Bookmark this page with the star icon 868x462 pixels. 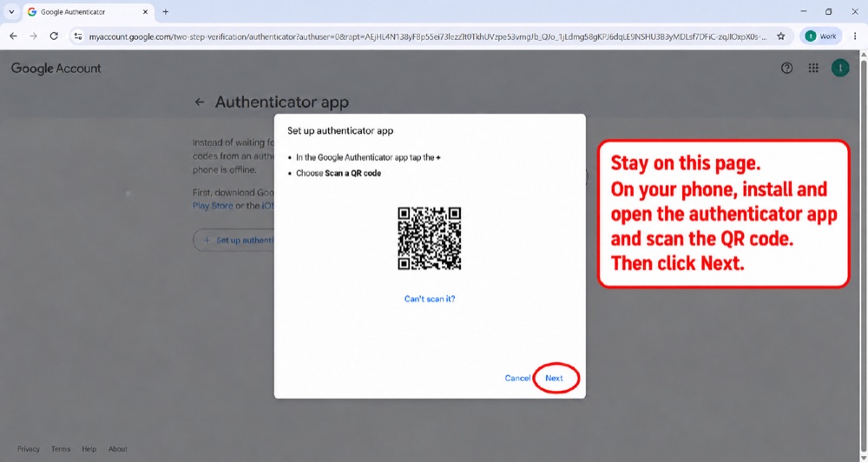point(780,36)
